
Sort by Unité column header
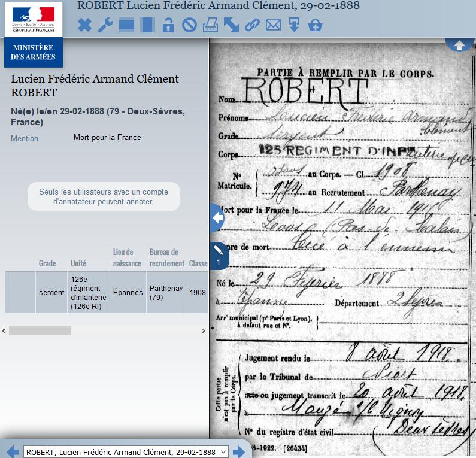pos(78,263)
